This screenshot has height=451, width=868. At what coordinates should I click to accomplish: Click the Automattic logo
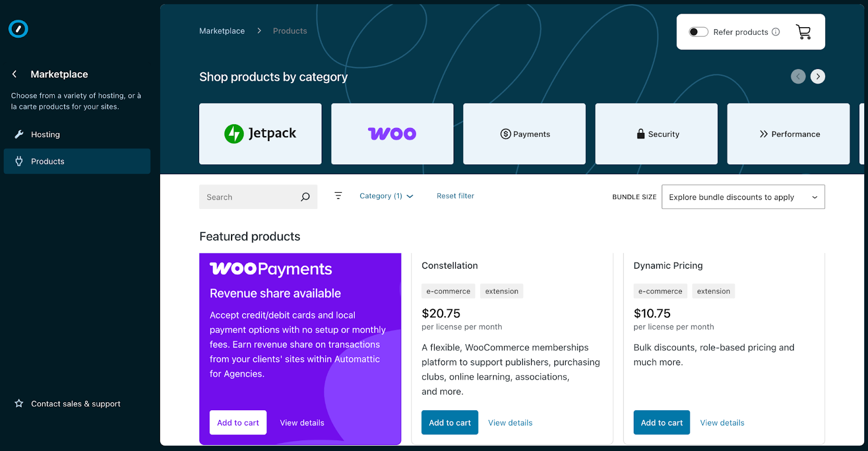18,28
